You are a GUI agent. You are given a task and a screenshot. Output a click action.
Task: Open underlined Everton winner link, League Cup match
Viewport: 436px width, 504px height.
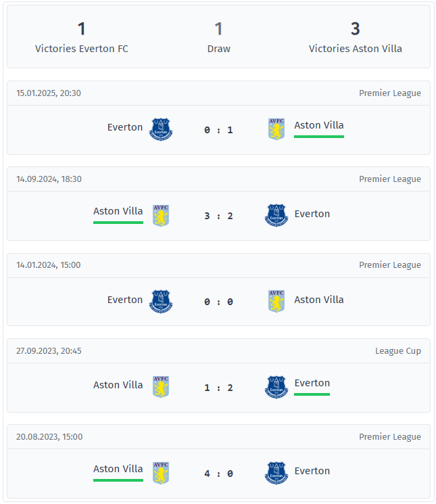[312, 383]
